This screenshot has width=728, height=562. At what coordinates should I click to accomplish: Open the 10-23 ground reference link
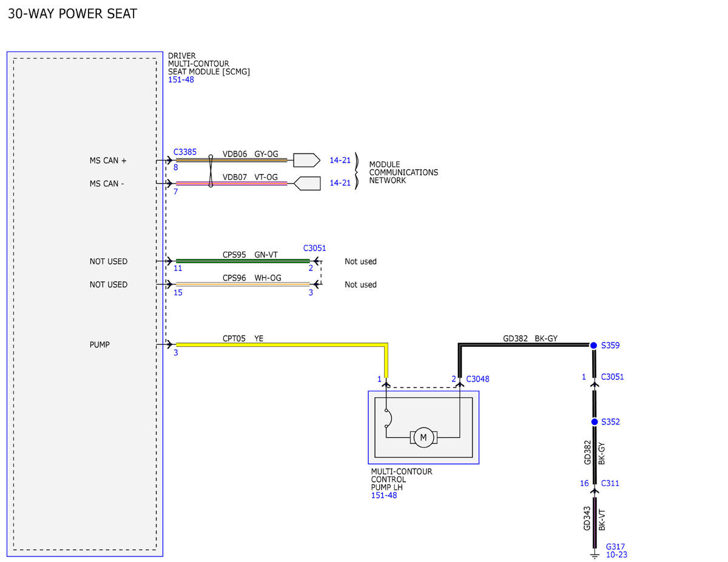(x=616, y=554)
